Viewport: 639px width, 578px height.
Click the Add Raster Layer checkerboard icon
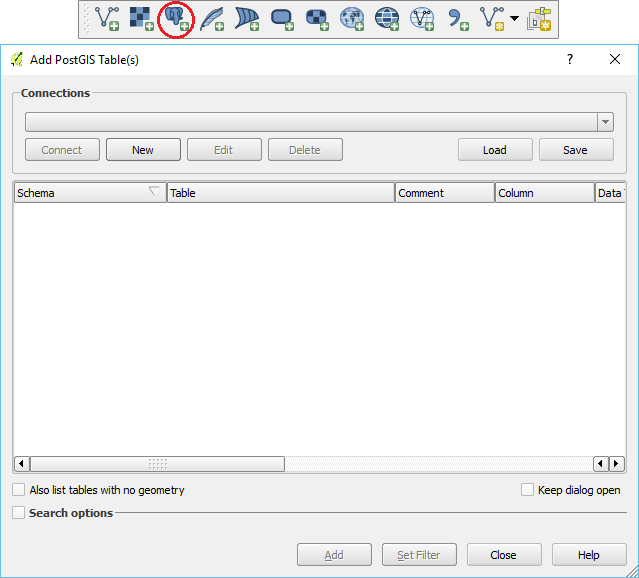tap(141, 19)
